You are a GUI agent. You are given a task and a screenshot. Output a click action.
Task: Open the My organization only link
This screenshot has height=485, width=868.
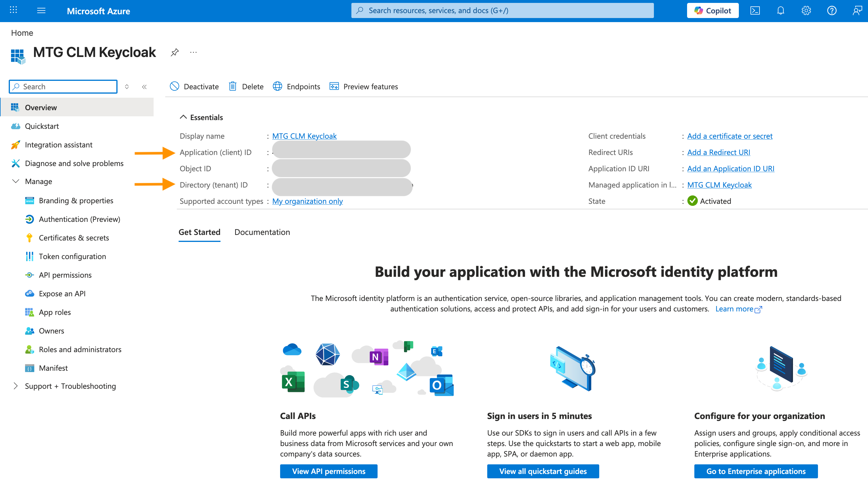click(x=307, y=202)
